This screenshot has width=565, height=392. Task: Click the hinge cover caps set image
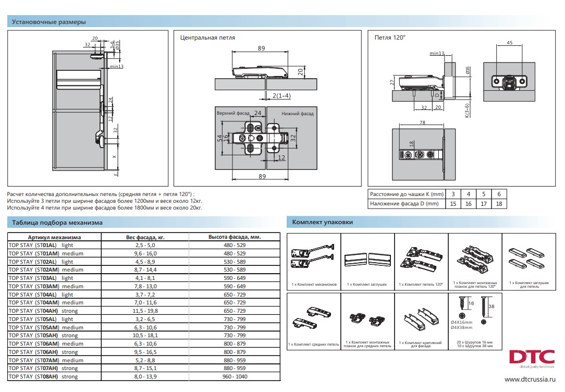click(527, 255)
